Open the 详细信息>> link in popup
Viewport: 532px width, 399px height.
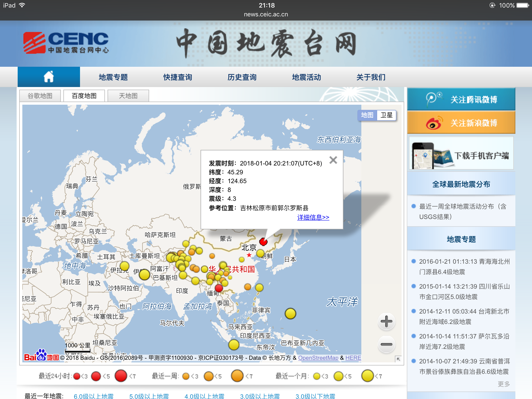313,217
